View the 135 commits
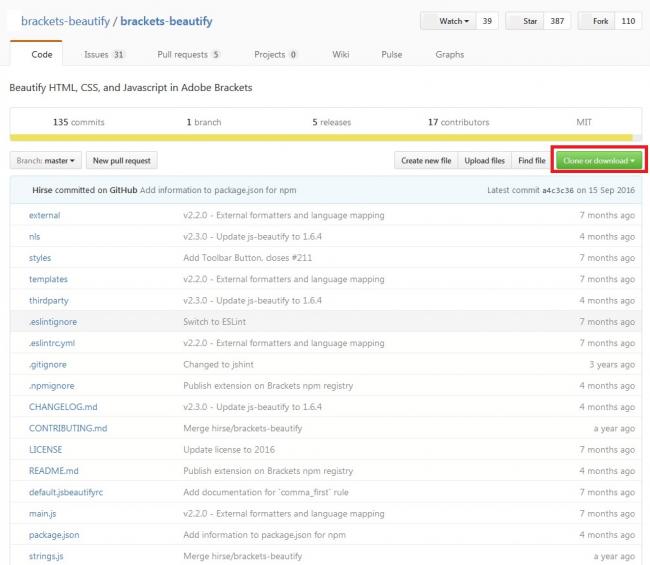This screenshot has width=650, height=565. click(x=78, y=122)
